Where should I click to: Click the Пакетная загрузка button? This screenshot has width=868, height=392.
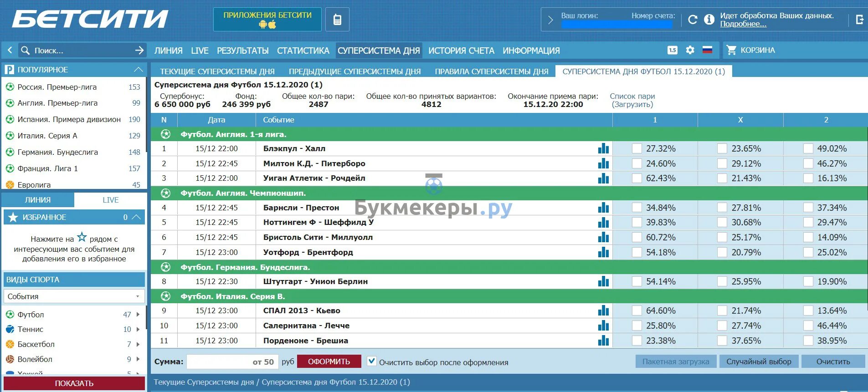pyautogui.click(x=676, y=361)
